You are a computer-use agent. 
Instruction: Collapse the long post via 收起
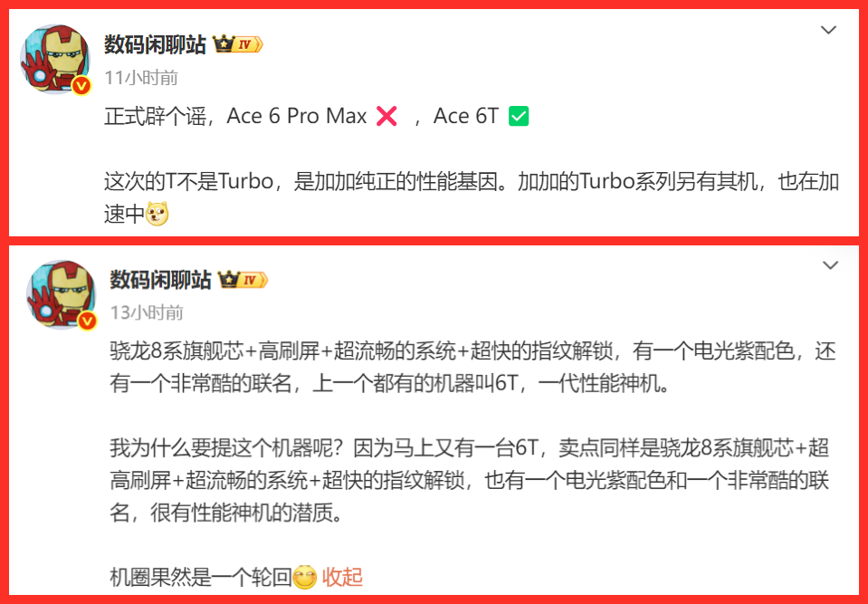tap(342, 577)
